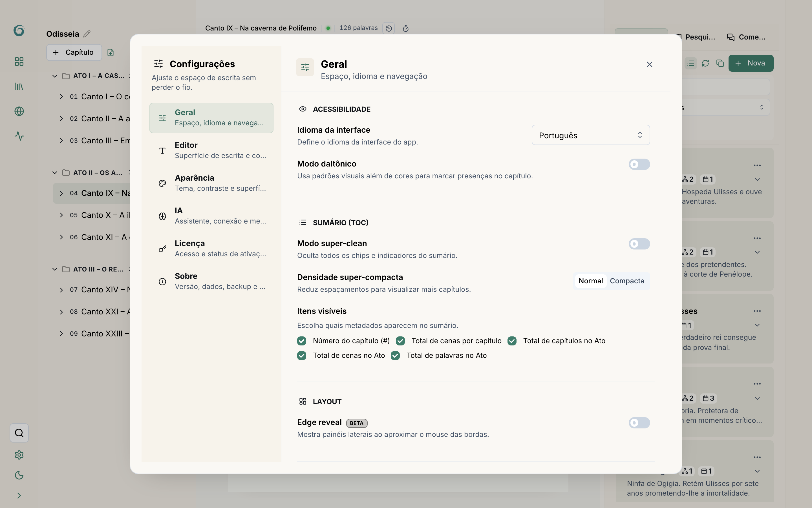Select chapter 09 Canto XXIII in tree
Image resolution: width=812 pixels, height=508 pixels.
(92, 334)
